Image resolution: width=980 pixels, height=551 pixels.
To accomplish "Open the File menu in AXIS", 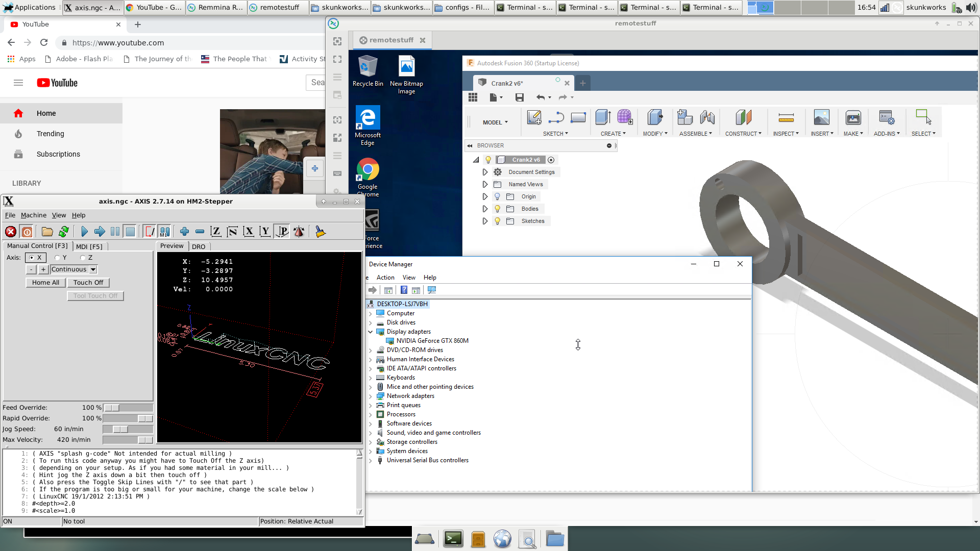I will 10,215.
